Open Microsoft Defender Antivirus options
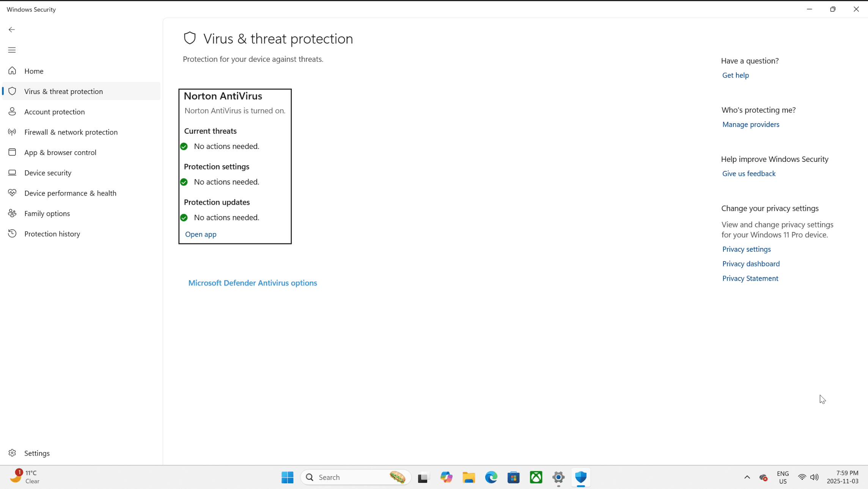The image size is (868, 489). pyautogui.click(x=253, y=283)
